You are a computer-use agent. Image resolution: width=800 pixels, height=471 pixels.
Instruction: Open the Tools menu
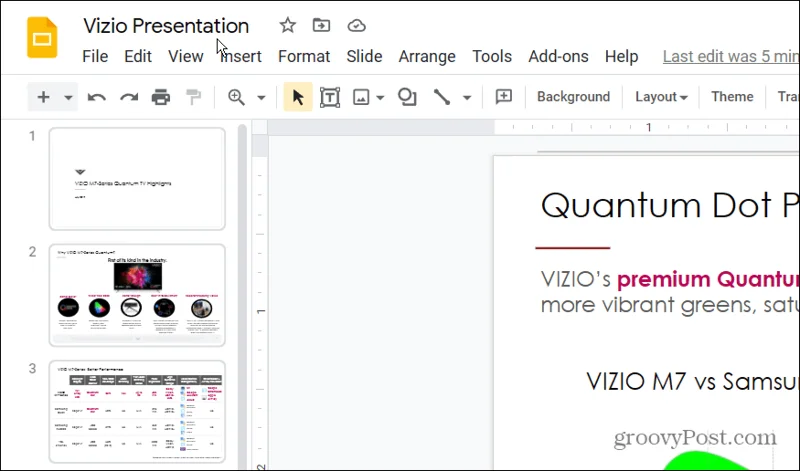coord(492,56)
